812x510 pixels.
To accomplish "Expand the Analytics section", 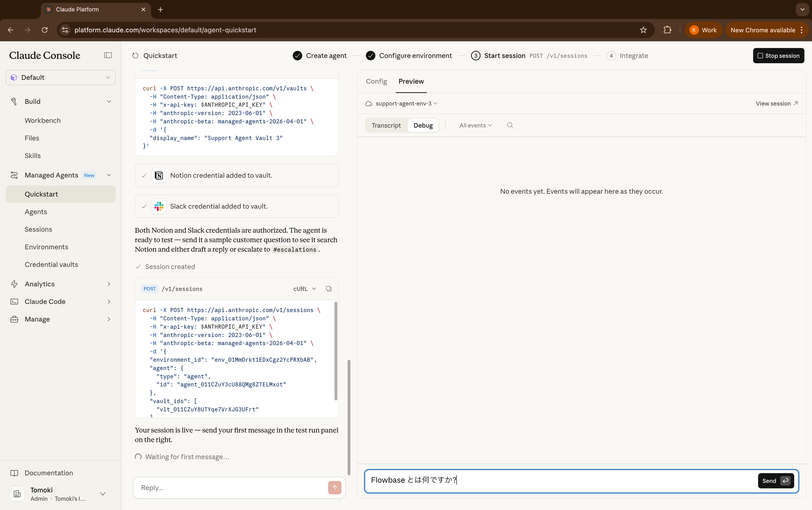I will point(109,284).
